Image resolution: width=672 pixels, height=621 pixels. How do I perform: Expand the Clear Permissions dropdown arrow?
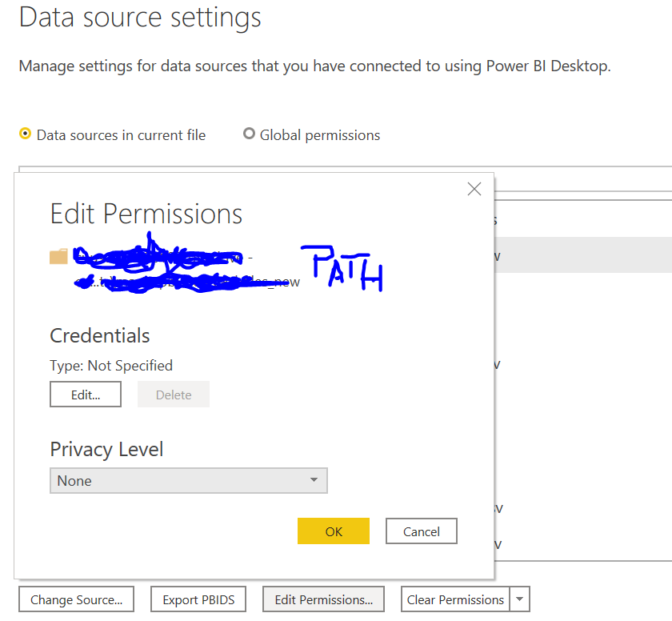[x=520, y=599]
